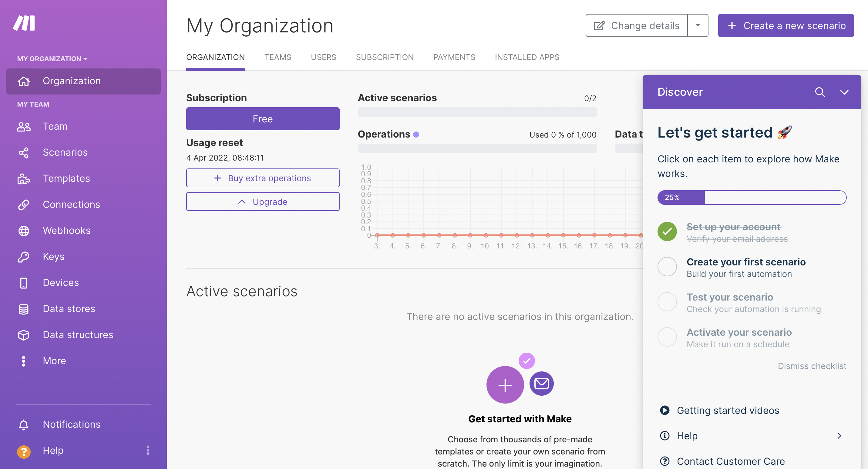This screenshot has width=868, height=469.
Task: Click the Data stores database icon
Action: pyautogui.click(x=24, y=309)
